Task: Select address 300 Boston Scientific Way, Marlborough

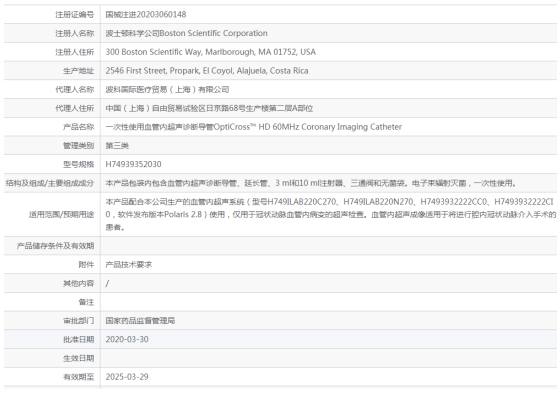Action: point(210,52)
